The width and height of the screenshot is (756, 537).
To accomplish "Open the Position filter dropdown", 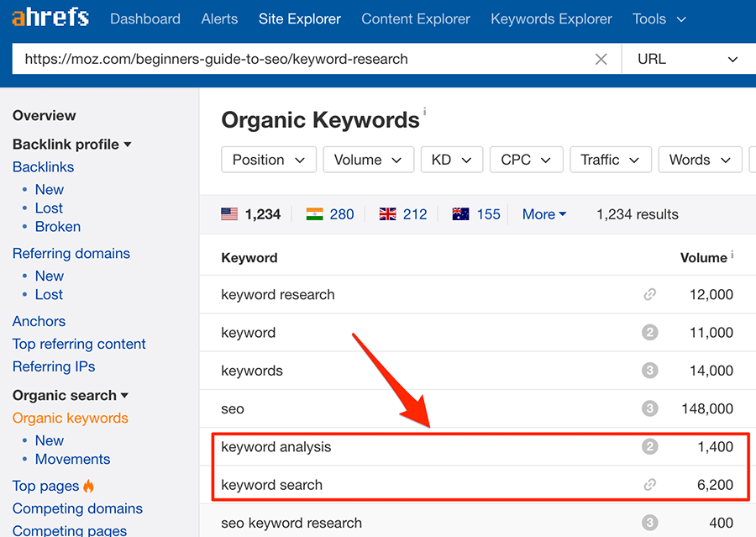I will (x=269, y=160).
